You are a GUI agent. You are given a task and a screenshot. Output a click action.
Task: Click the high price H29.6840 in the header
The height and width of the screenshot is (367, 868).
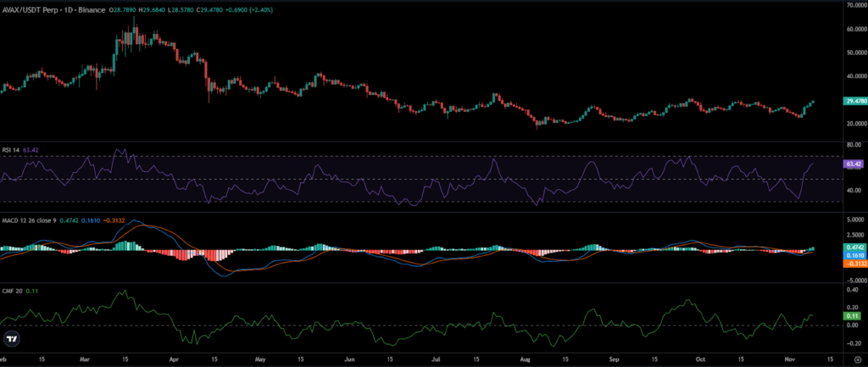pos(154,10)
